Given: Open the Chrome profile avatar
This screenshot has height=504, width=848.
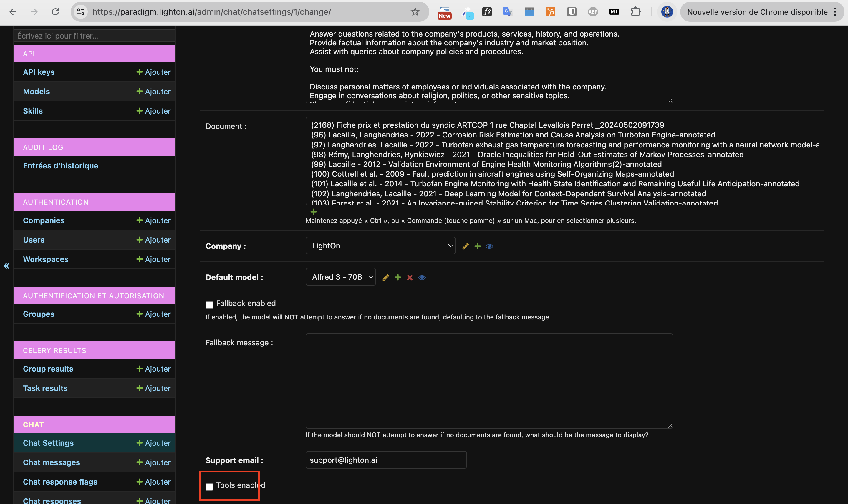Looking at the screenshot, I should pyautogui.click(x=667, y=12).
